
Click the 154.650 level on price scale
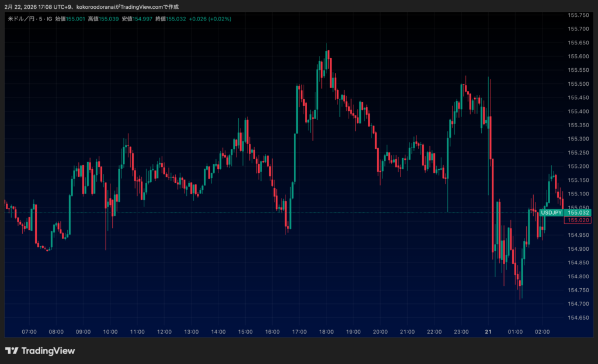tap(578, 317)
